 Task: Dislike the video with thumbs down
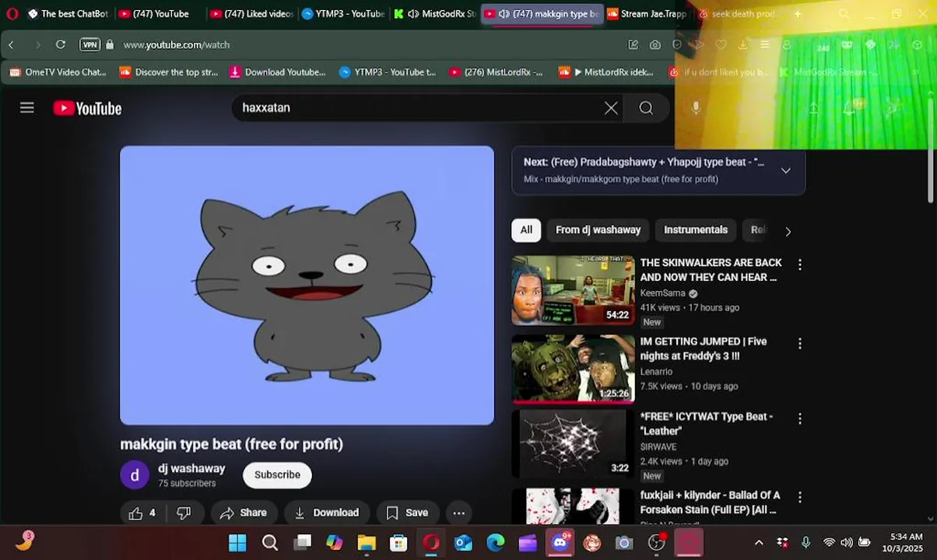coord(184,513)
